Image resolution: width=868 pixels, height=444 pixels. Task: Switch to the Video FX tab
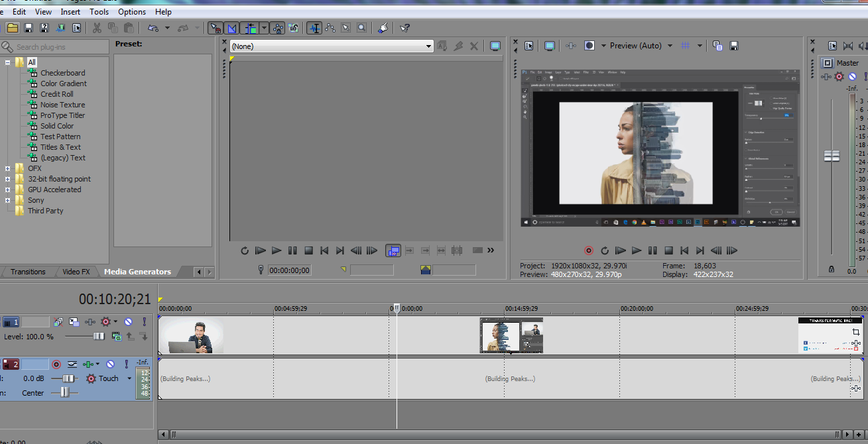click(x=76, y=272)
